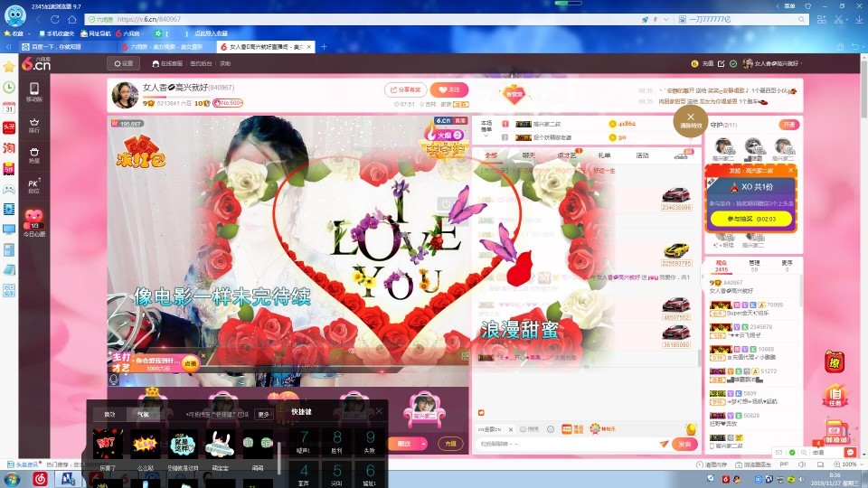
Task: Click the 红包 red envelope icon on video
Action: click(141, 151)
